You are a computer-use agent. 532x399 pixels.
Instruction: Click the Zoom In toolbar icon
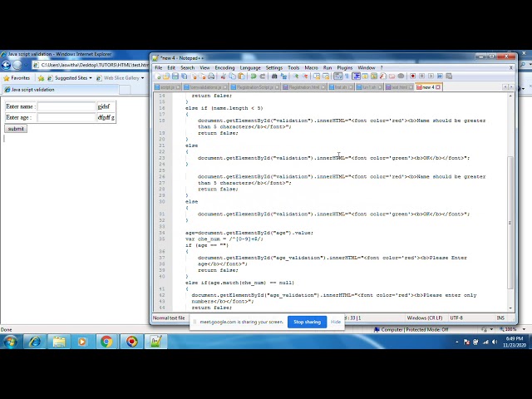[x=296, y=76]
